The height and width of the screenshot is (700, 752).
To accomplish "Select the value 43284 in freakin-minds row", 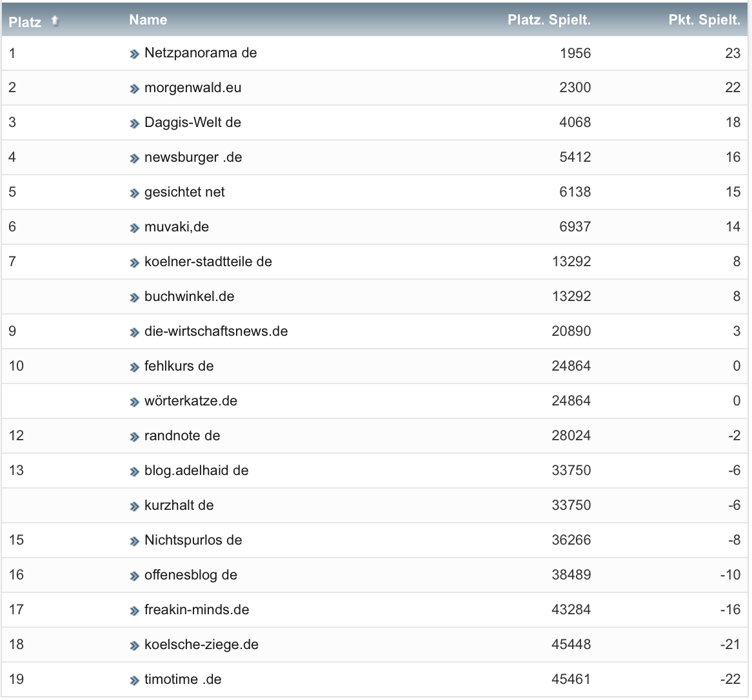I will point(571,609).
